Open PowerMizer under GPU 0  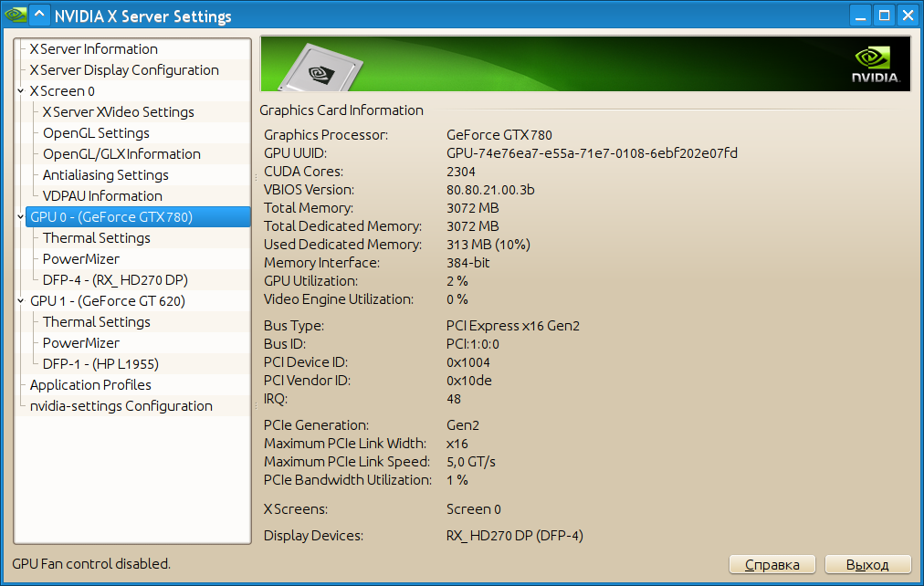tap(80, 259)
